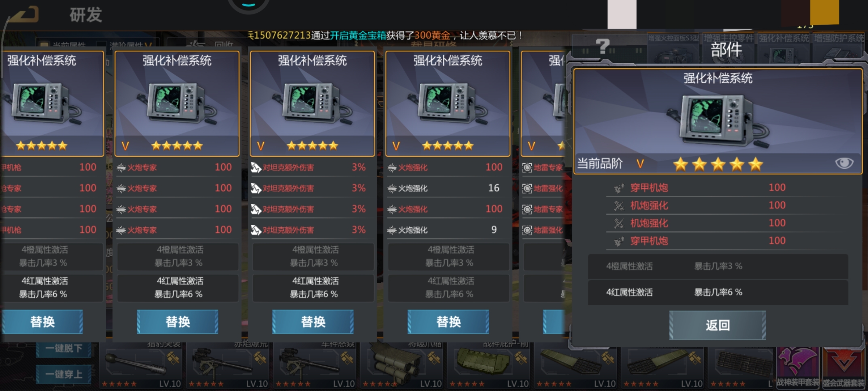This screenshot has width=868, height=391.
Task: Click 替换 under the 火炮强化 card
Action: [x=448, y=321]
